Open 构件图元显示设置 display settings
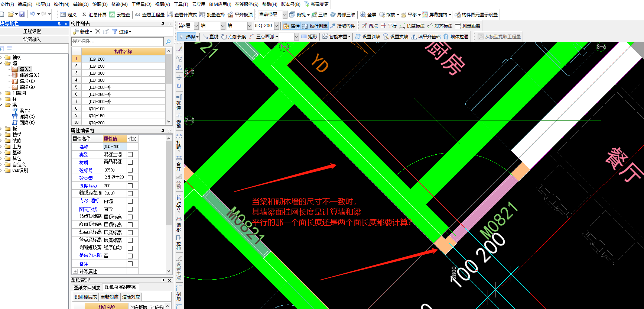 pyautogui.click(x=476, y=15)
